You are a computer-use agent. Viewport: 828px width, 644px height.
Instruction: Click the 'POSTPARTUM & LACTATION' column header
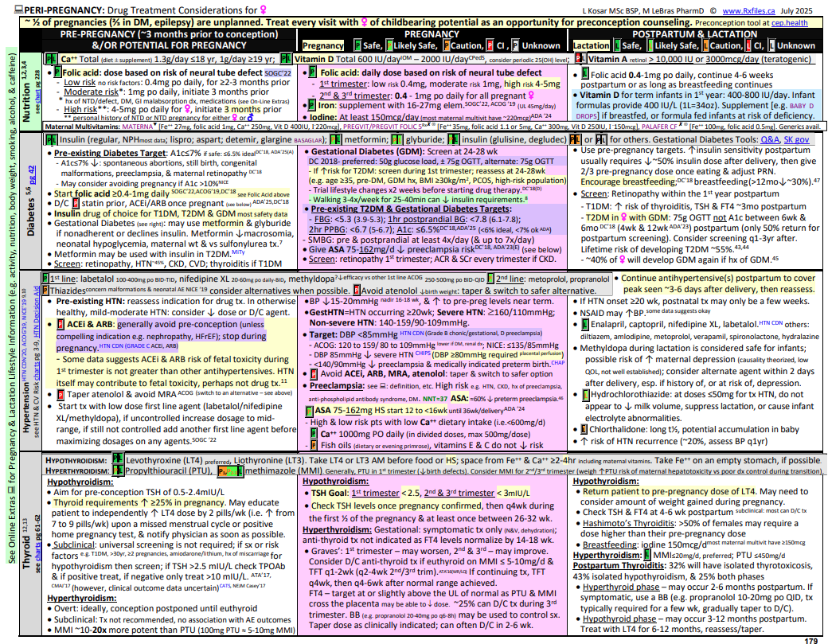(x=695, y=34)
